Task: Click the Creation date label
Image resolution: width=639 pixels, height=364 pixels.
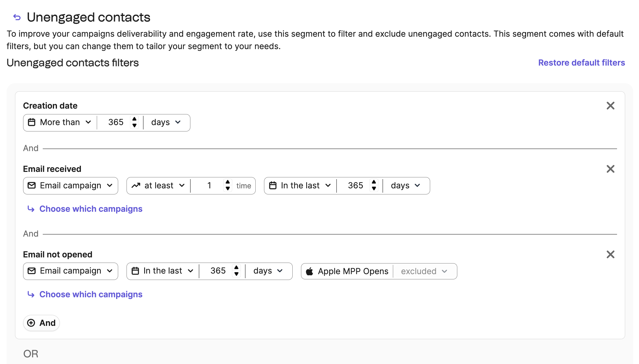Action: coord(50,106)
